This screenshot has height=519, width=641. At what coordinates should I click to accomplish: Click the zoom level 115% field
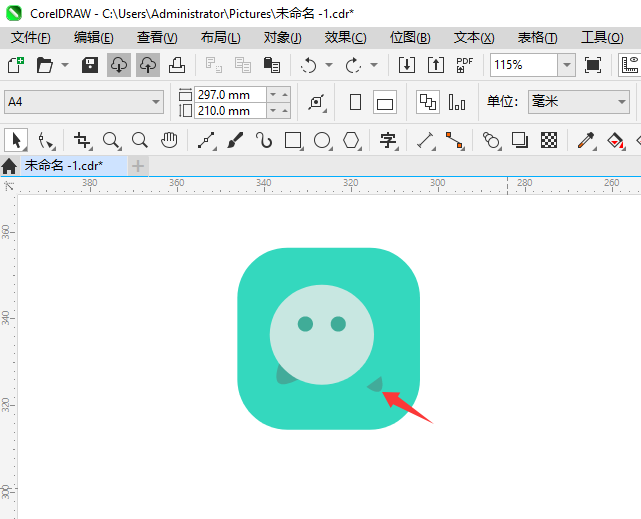coord(524,65)
